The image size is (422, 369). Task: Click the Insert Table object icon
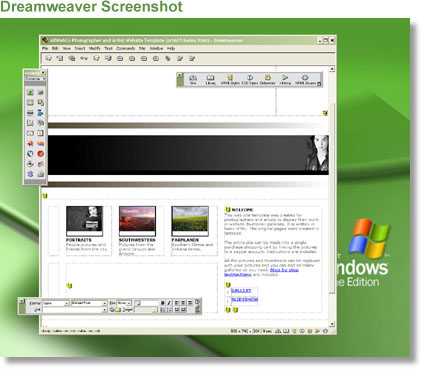pos(30,103)
